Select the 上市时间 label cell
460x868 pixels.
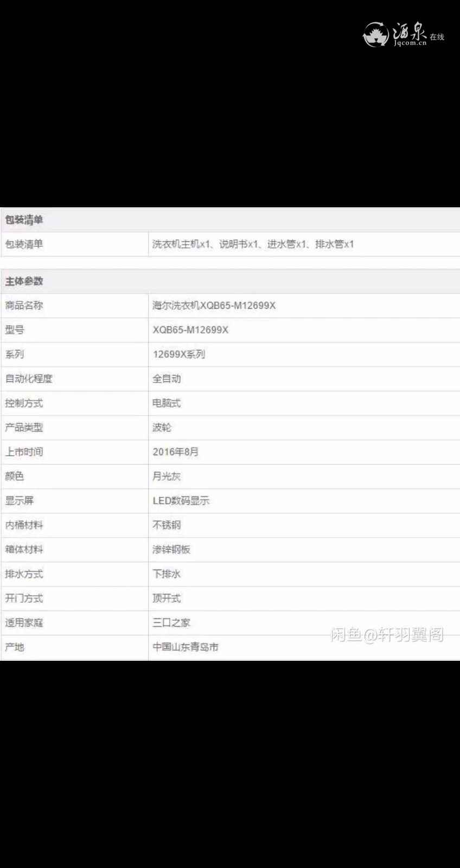[x=75, y=452]
